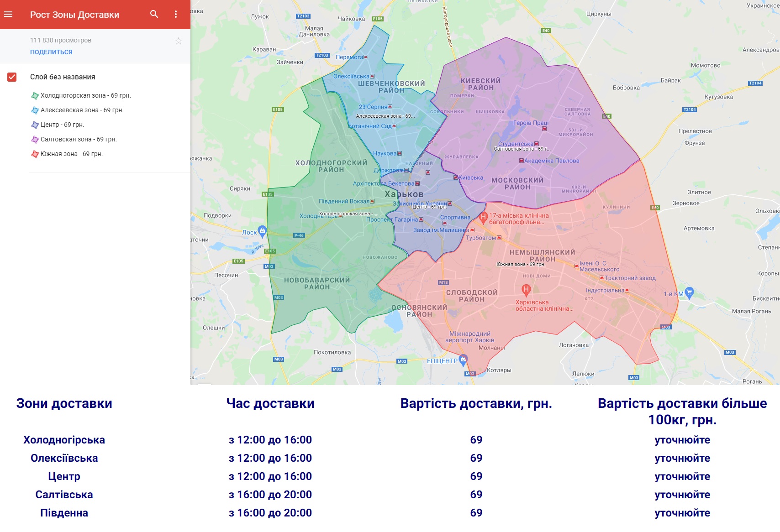The width and height of the screenshot is (780, 532).
Task: Click the search magnifier icon
Action: tap(154, 14)
